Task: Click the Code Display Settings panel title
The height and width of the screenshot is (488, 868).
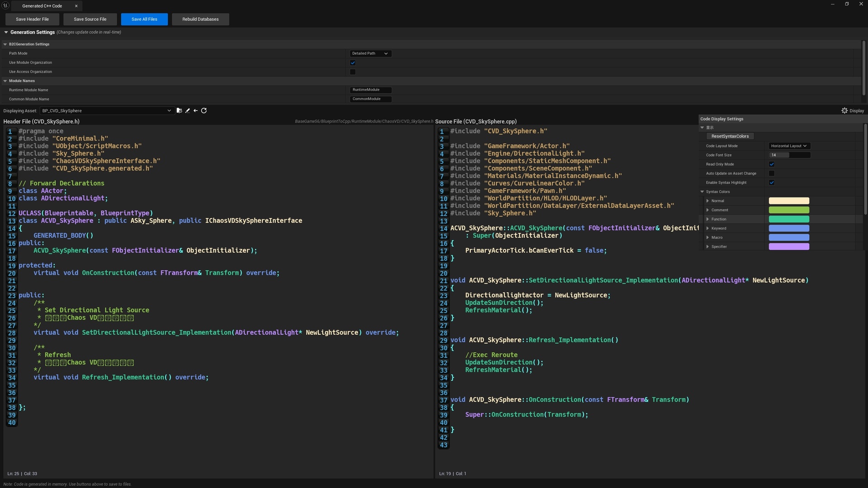Action: (722, 119)
